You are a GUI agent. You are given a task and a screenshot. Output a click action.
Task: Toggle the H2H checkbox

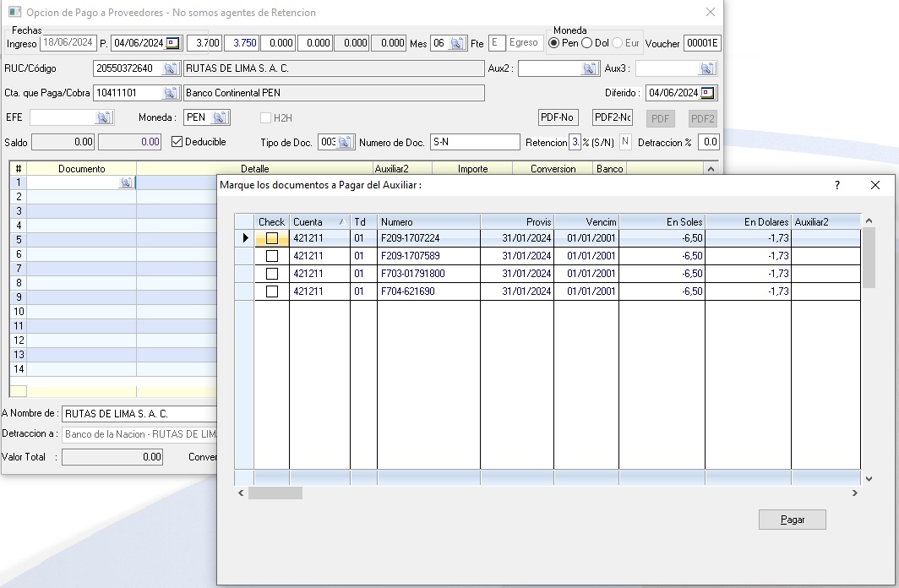pyautogui.click(x=265, y=117)
